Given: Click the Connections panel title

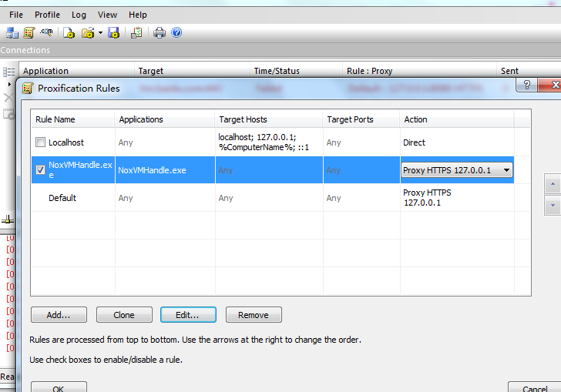Looking at the screenshot, I should pyautogui.click(x=25, y=50).
